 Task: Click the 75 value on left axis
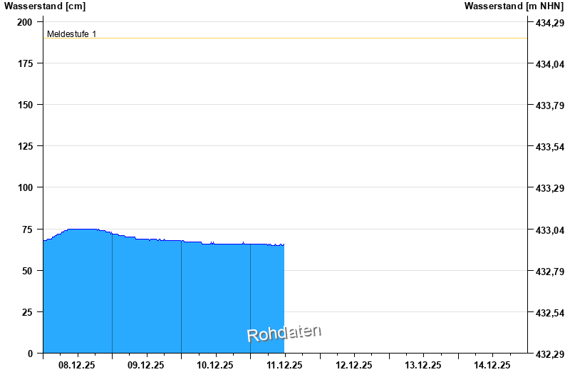pyautogui.click(x=27, y=229)
